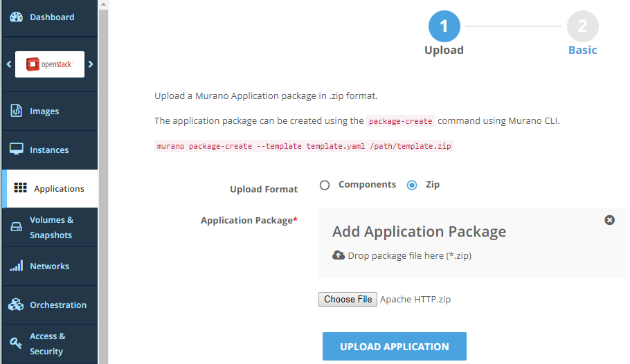The height and width of the screenshot is (364, 630).
Task: Select the Zip upload format
Action: point(412,185)
